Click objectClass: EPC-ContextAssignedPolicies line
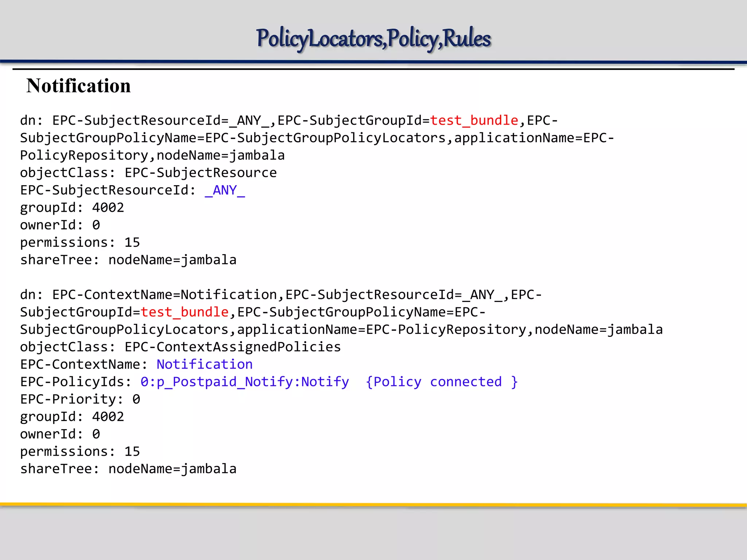This screenshot has height=560, width=747. pos(181,347)
